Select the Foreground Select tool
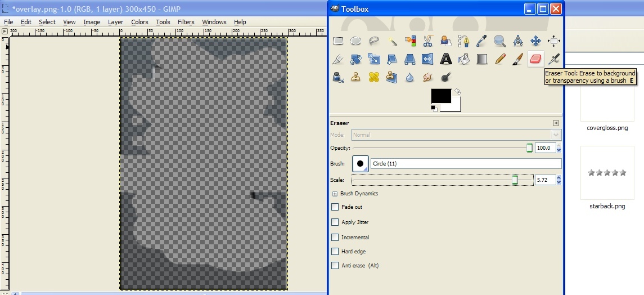This screenshot has height=295, width=644. (x=445, y=41)
